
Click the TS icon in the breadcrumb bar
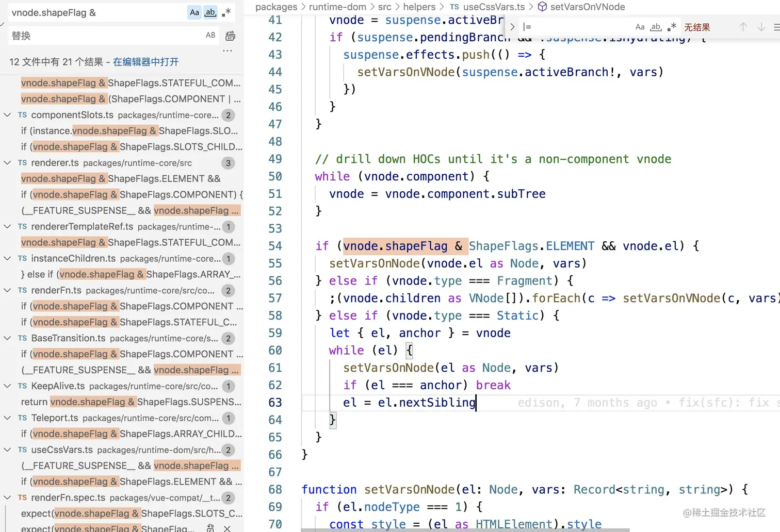[454, 7]
